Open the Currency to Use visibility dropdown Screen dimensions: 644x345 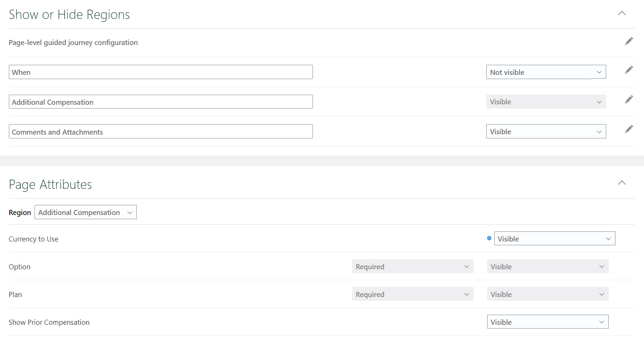[x=554, y=238]
